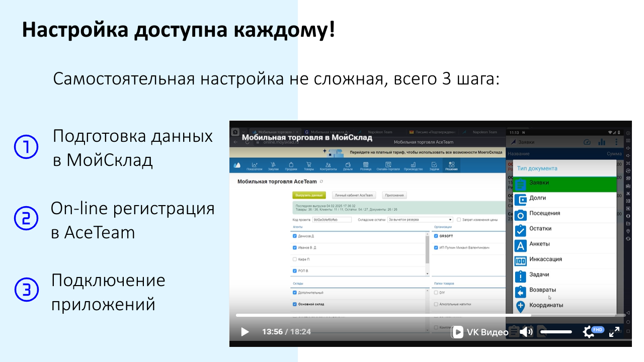Check Алкогольные напитки folder
This screenshot has width=644, height=362.
click(x=436, y=304)
